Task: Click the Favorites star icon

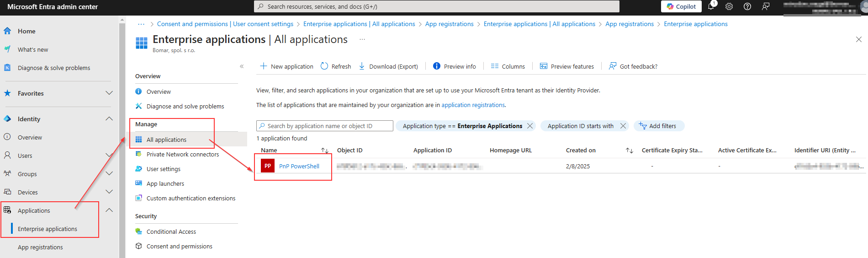Action: 7,93
